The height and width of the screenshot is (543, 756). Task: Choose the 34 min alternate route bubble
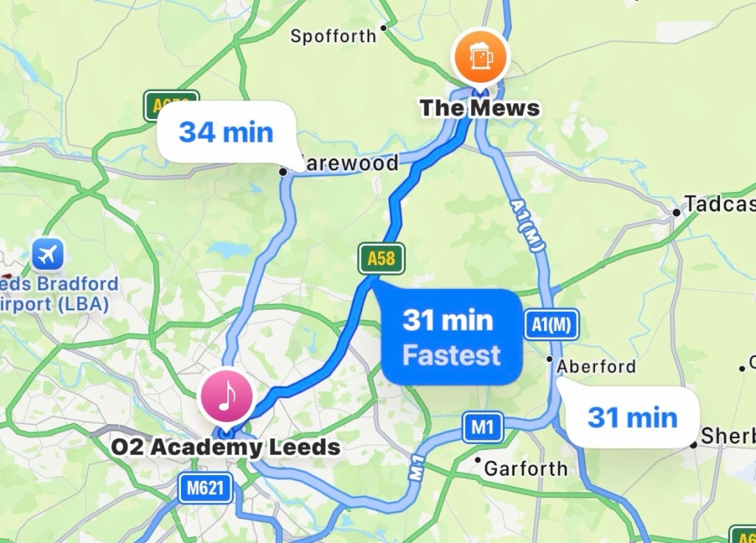(226, 132)
